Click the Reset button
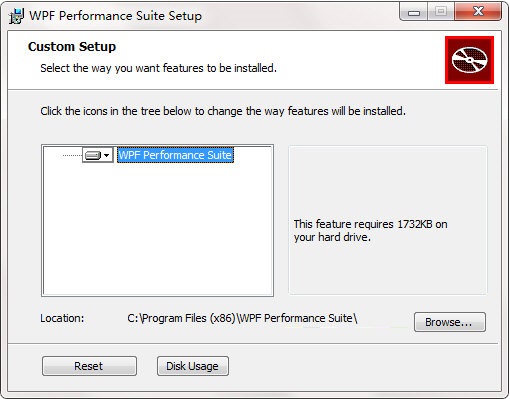The image size is (510, 399). (89, 366)
